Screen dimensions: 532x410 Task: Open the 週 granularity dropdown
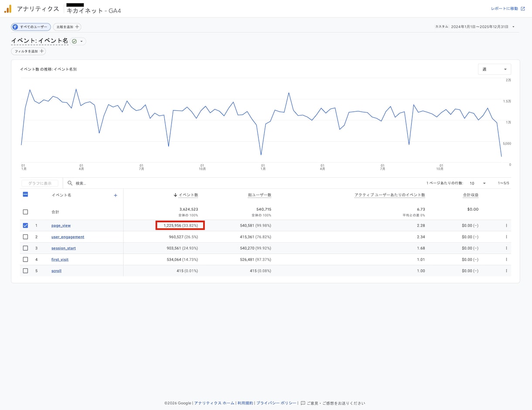[x=494, y=69]
